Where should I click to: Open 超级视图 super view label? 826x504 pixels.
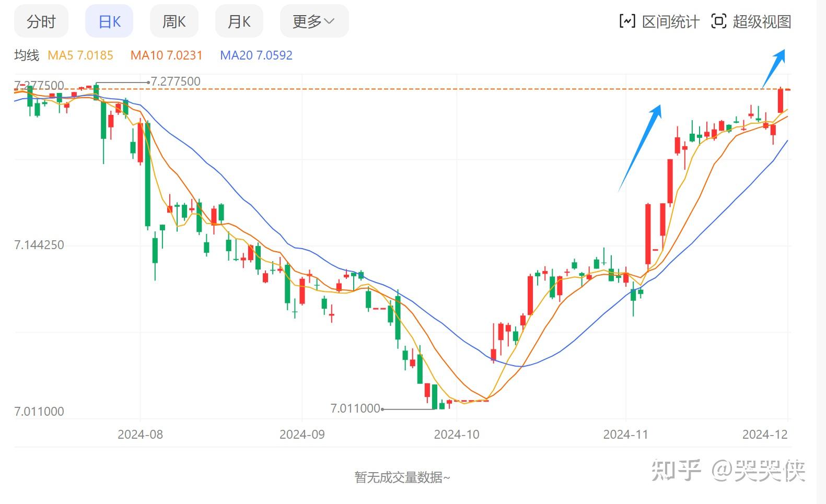coord(762,22)
